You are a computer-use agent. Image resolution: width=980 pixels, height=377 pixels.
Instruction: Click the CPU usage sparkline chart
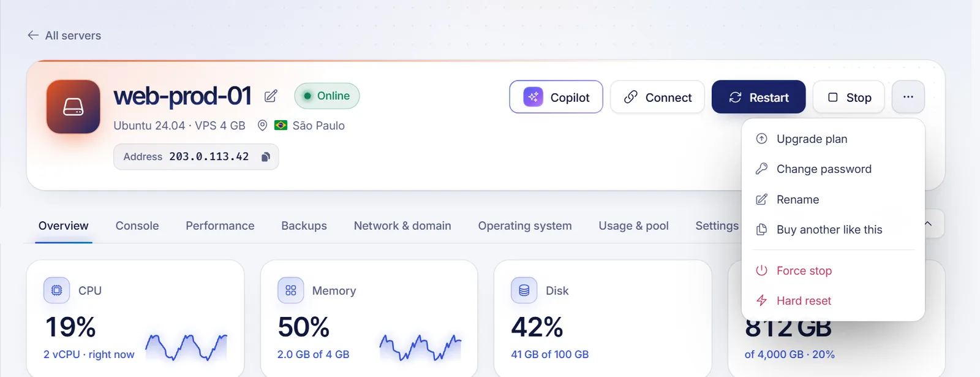pos(186,347)
